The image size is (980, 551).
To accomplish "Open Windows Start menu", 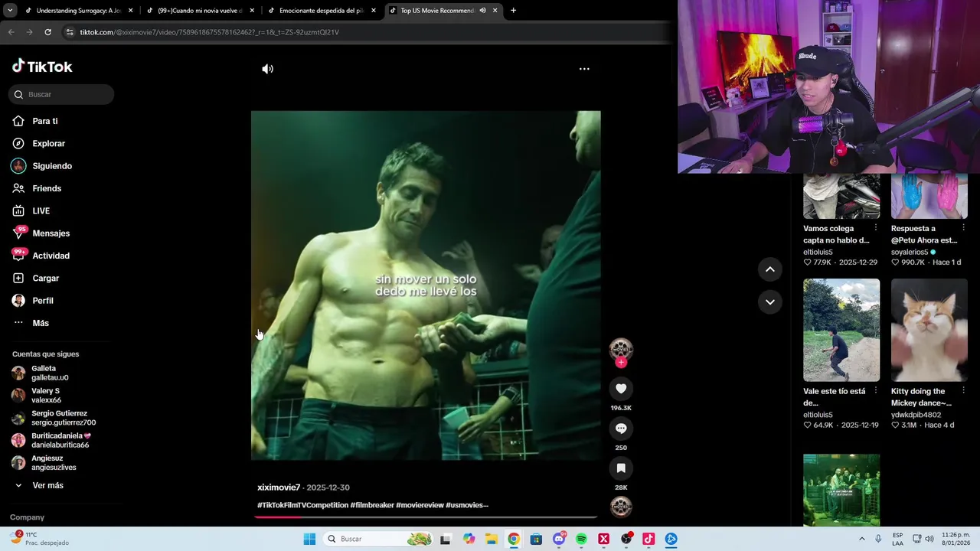I will 309,539.
